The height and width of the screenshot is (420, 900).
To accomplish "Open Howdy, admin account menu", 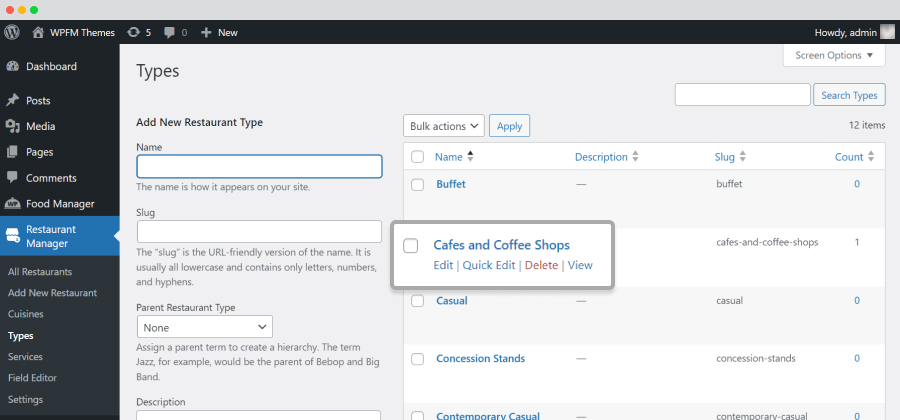I will click(854, 33).
